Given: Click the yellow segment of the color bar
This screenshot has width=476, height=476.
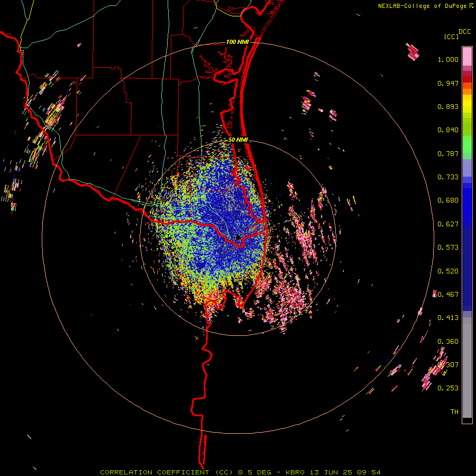Looking at the screenshot, I should (467, 104).
